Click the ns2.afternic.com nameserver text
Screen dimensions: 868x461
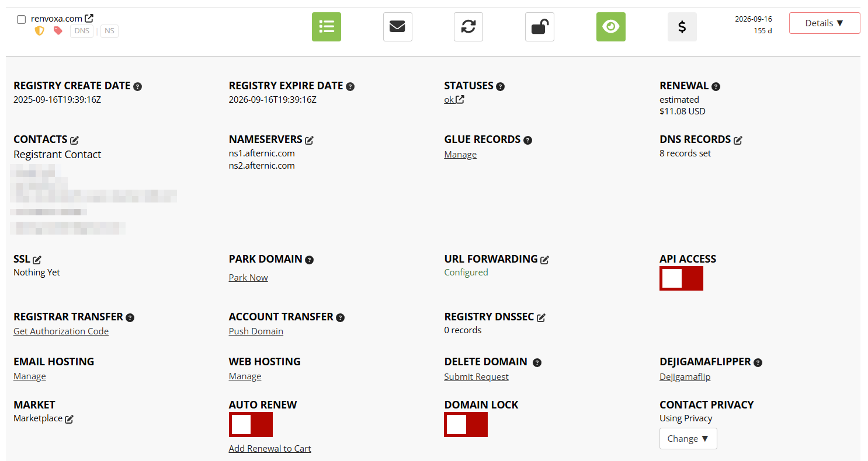tap(262, 166)
